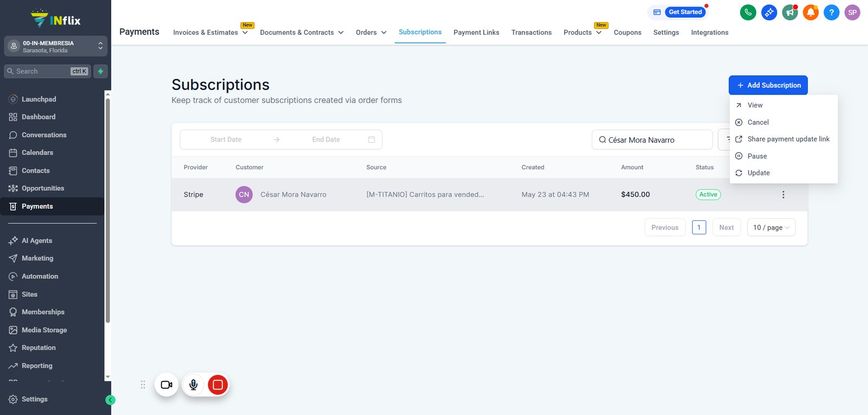Expand the 00-IN-MEMBRESIA account switcher
This screenshot has width=868, height=415.
click(x=55, y=47)
